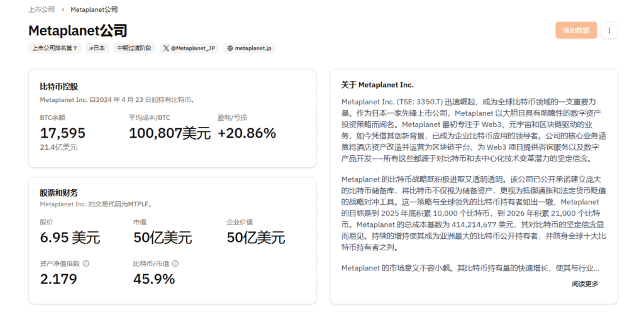The image size is (644, 315).
Task: Click the globe icon in metaplanet.jp tag
Action: coord(230,48)
